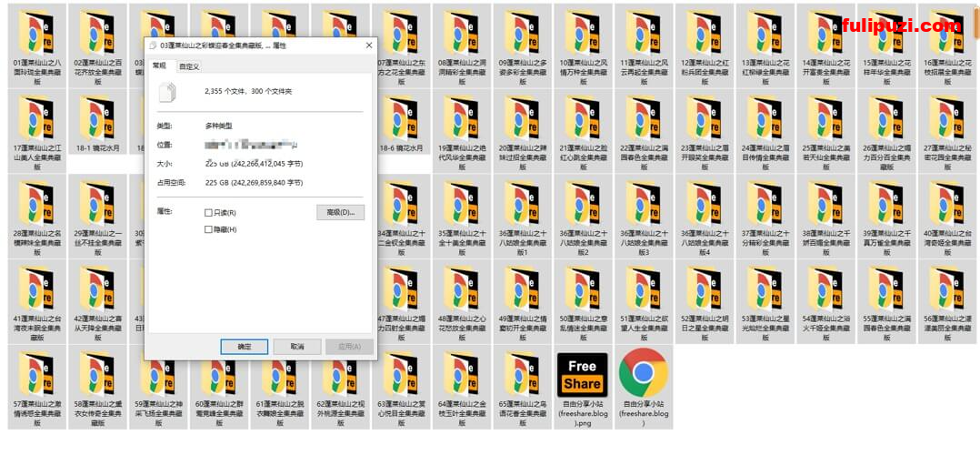Select folder 26蓬莱仙山
The width and height of the screenshot is (980, 455).
(885, 130)
